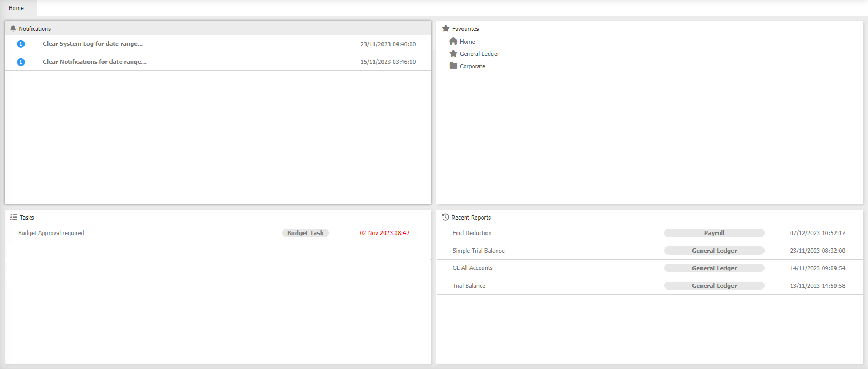Click the Favourites star icon

(x=446, y=29)
